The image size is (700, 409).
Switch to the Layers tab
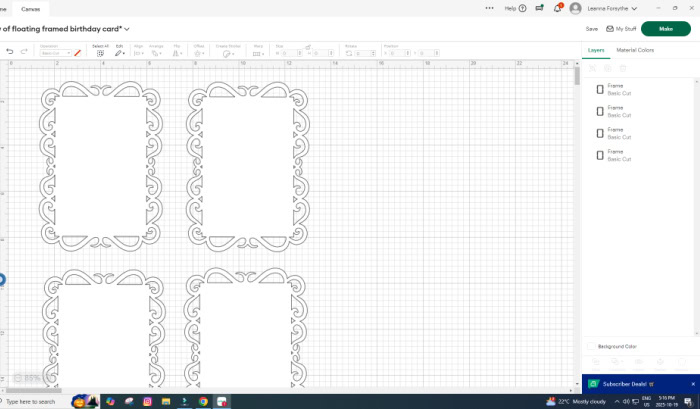596,50
